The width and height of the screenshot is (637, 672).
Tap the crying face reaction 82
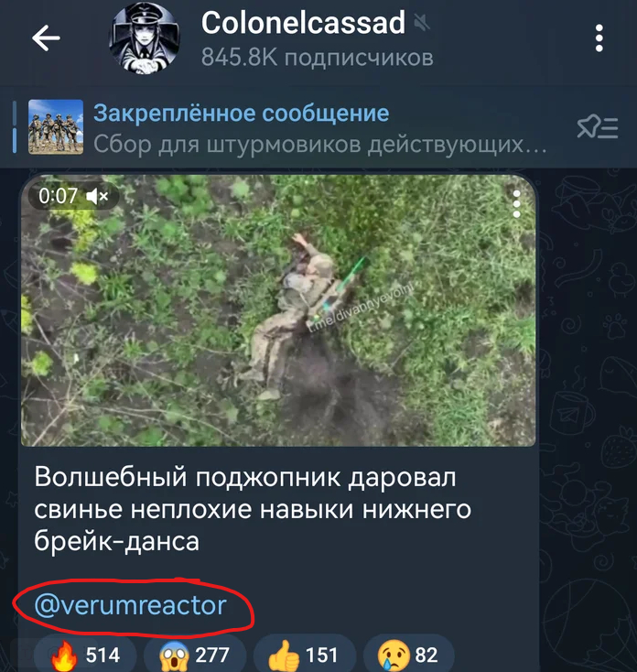[x=408, y=656]
